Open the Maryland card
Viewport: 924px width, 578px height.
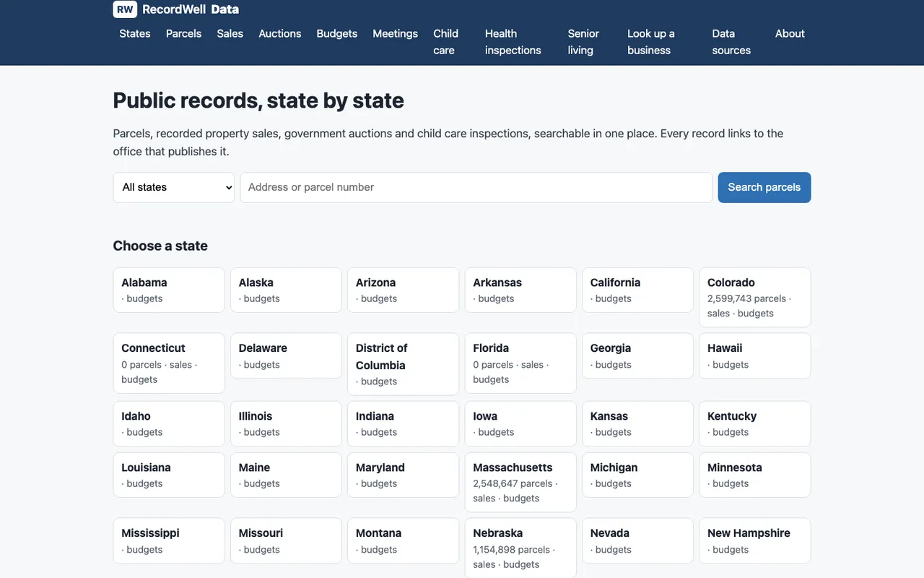click(x=403, y=475)
